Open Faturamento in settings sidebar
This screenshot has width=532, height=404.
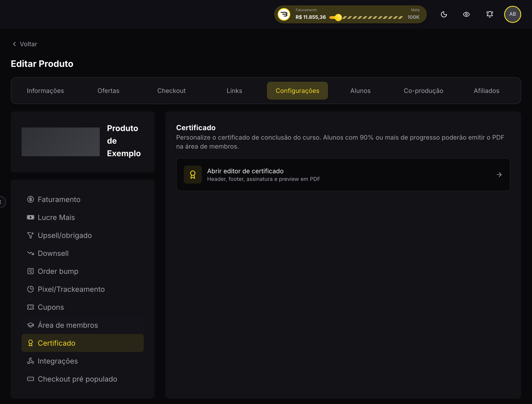pyautogui.click(x=83, y=199)
